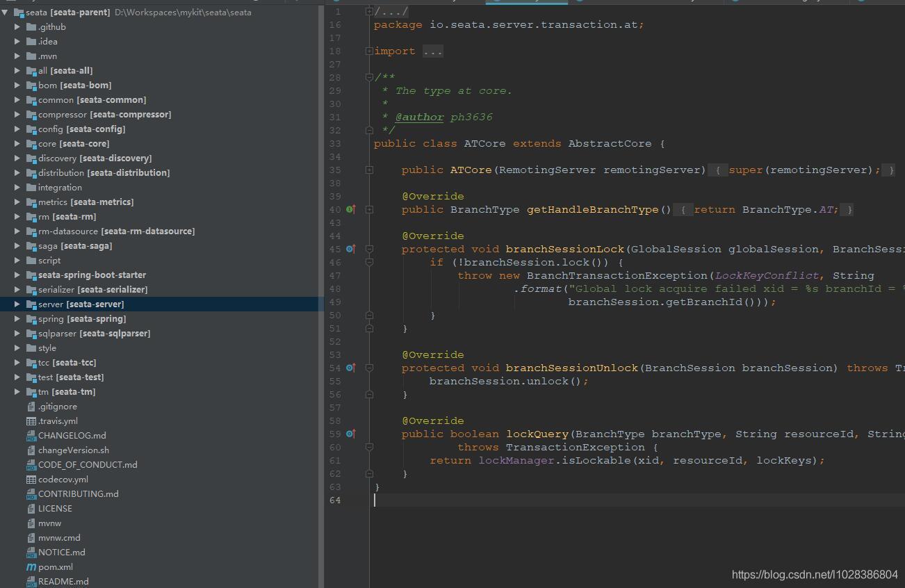Click the @author tag in the Javadoc

[419, 117]
